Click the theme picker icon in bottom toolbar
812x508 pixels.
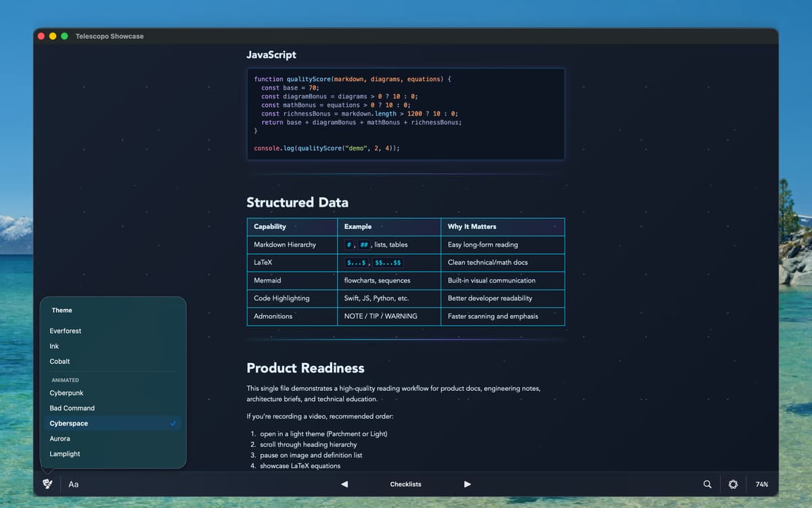pyautogui.click(x=47, y=484)
